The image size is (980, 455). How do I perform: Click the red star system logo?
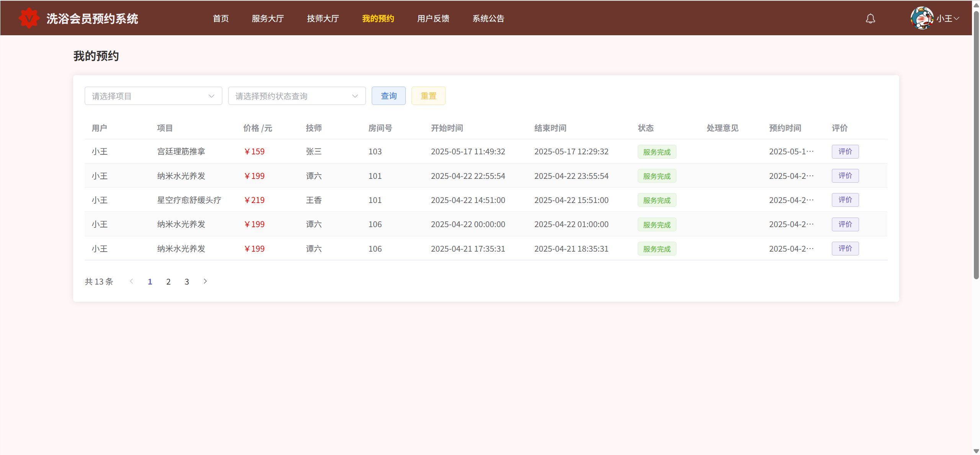pyautogui.click(x=29, y=18)
